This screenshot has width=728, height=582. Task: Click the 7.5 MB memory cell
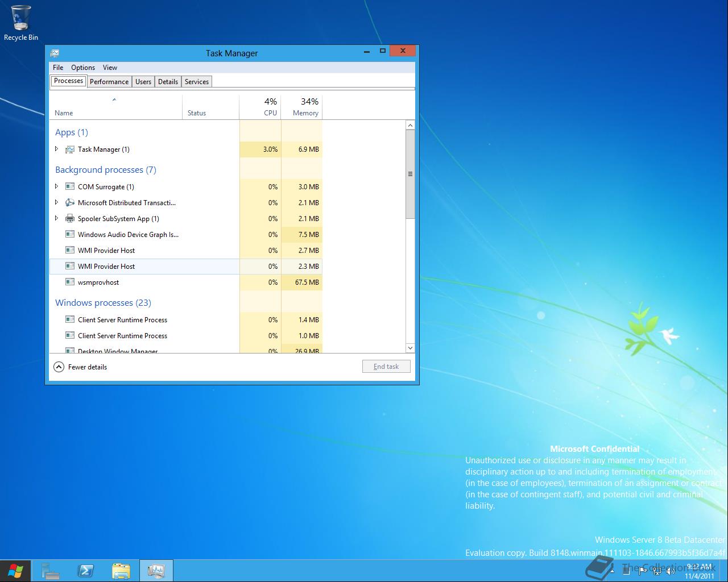(x=302, y=234)
